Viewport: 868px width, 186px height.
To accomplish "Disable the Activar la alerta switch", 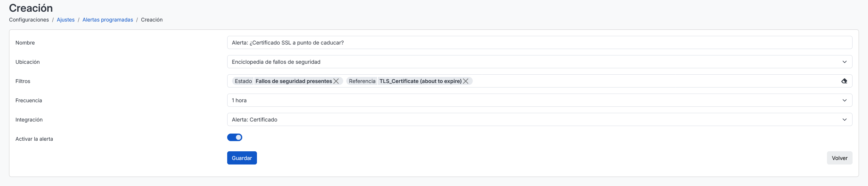I will (x=235, y=137).
